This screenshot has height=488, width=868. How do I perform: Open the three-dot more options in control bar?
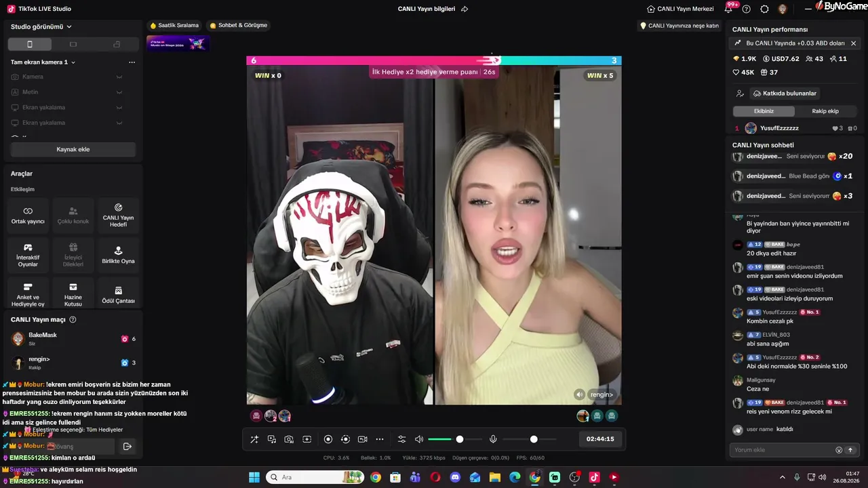tap(380, 439)
